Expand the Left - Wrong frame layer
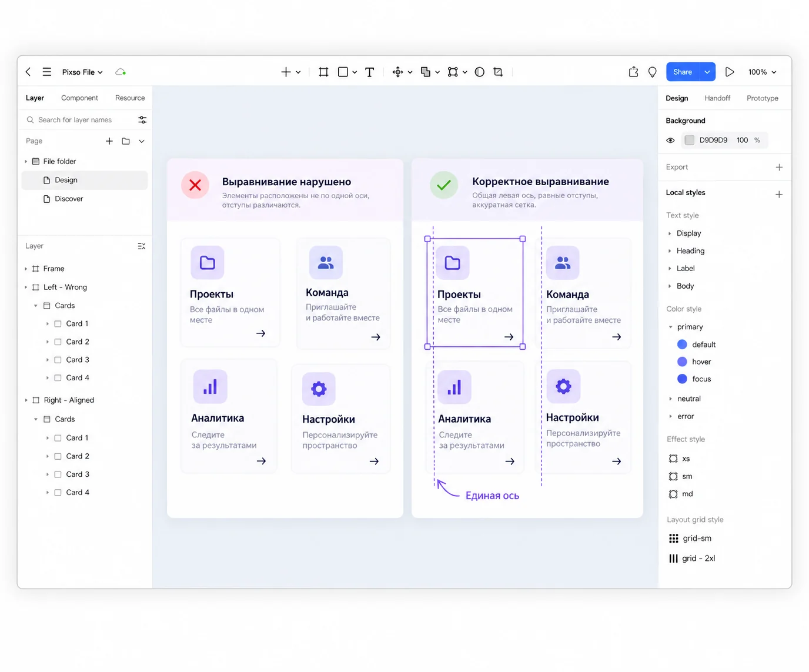This screenshot has width=809, height=672. point(26,287)
